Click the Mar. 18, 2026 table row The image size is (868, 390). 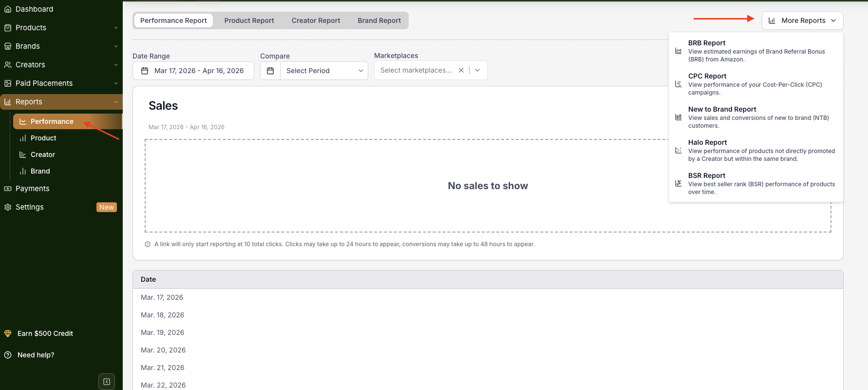[x=488, y=315]
